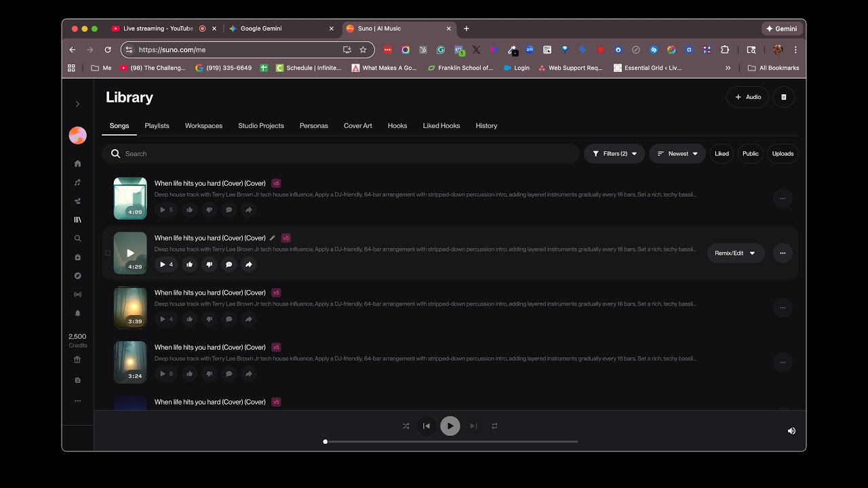The height and width of the screenshot is (488, 868).
Task: Click the trash icon beside Audio button
Action: pos(783,97)
